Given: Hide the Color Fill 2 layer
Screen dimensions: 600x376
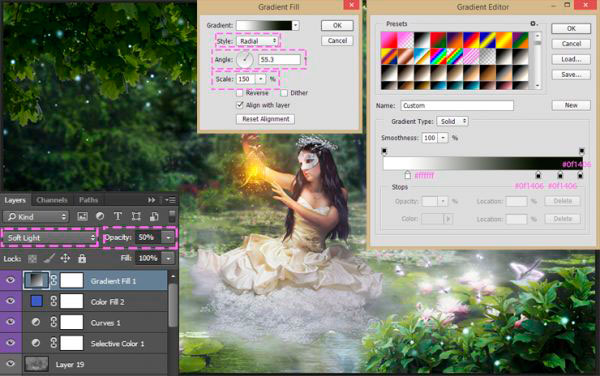Looking at the screenshot, I should point(10,301).
